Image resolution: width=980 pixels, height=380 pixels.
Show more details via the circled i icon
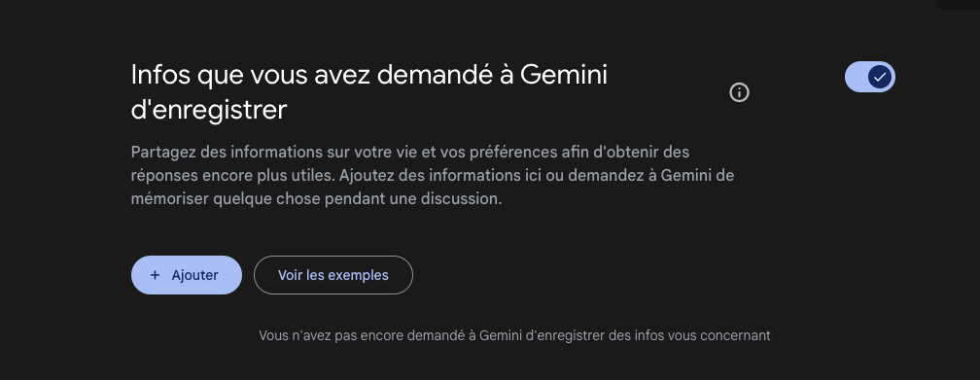click(739, 92)
